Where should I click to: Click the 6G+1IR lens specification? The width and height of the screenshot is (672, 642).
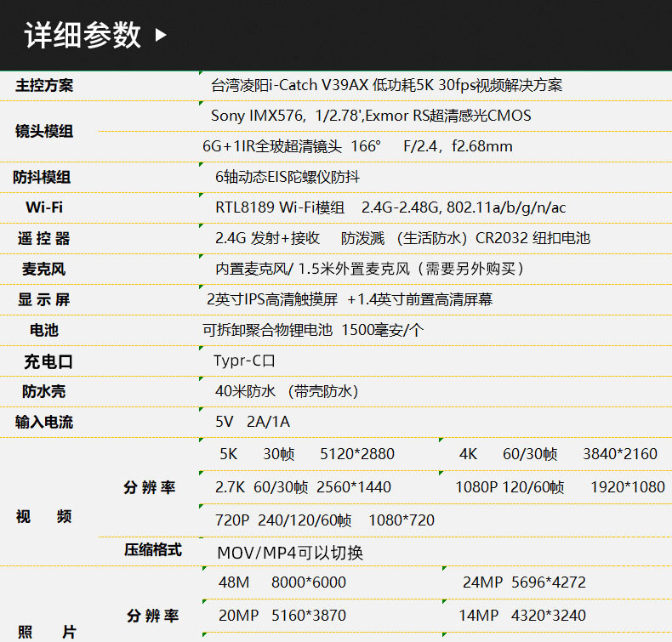click(x=357, y=146)
